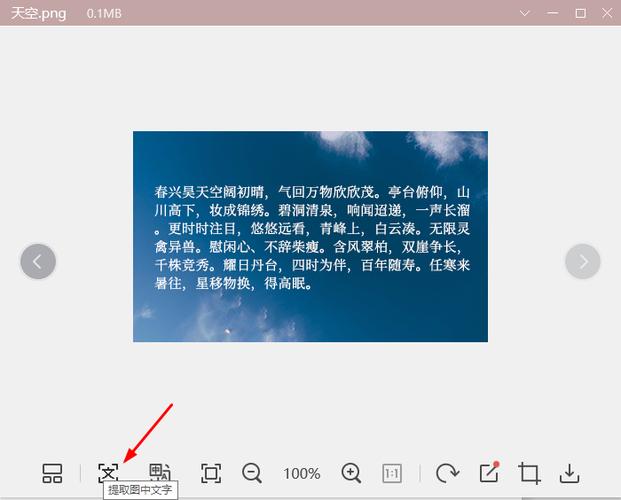Click the extract text from image icon

(108, 473)
